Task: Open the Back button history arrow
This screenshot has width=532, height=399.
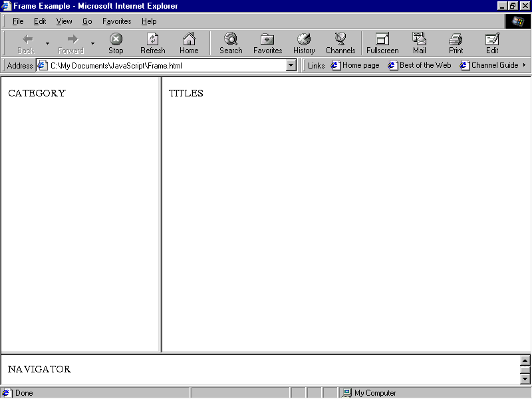Action: click(x=47, y=44)
